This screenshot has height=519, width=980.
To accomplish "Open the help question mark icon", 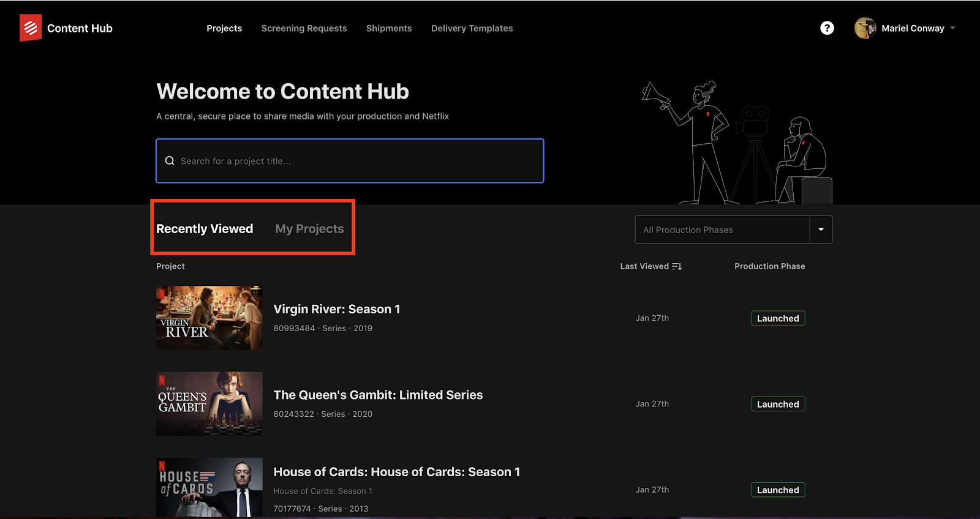I will pos(827,28).
